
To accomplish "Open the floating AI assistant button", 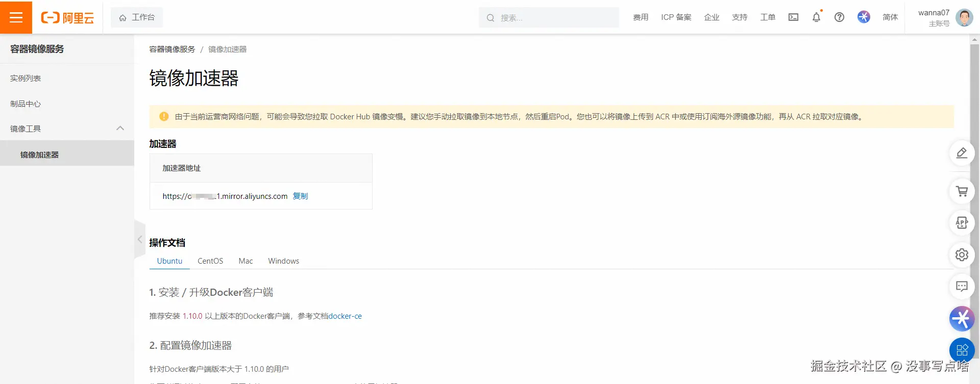I will 962,319.
